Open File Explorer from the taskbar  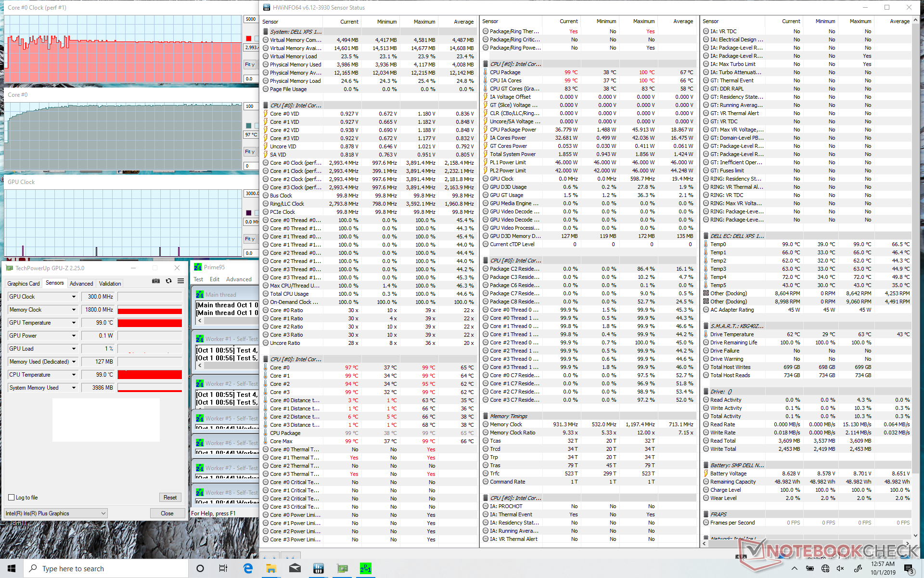coord(271,568)
